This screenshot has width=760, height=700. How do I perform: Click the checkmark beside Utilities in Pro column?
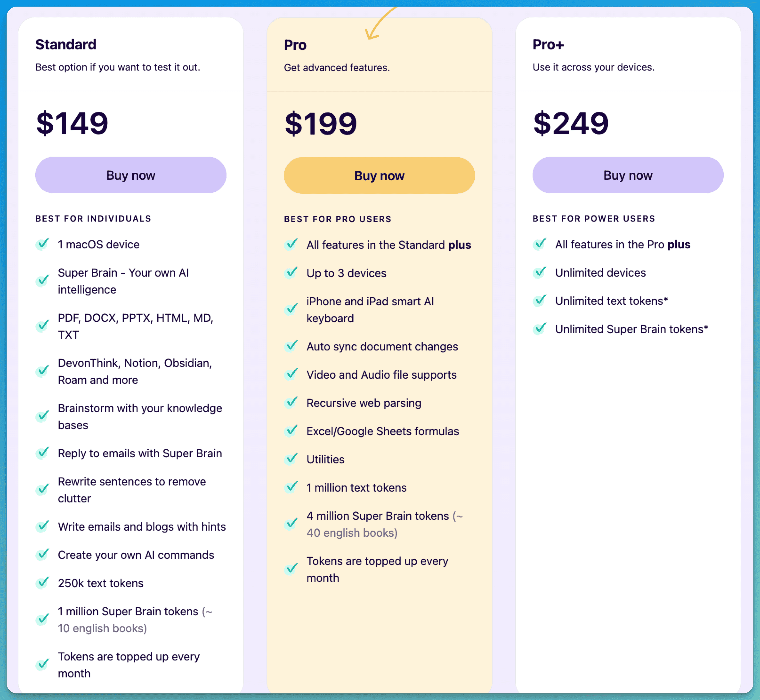coord(291,459)
